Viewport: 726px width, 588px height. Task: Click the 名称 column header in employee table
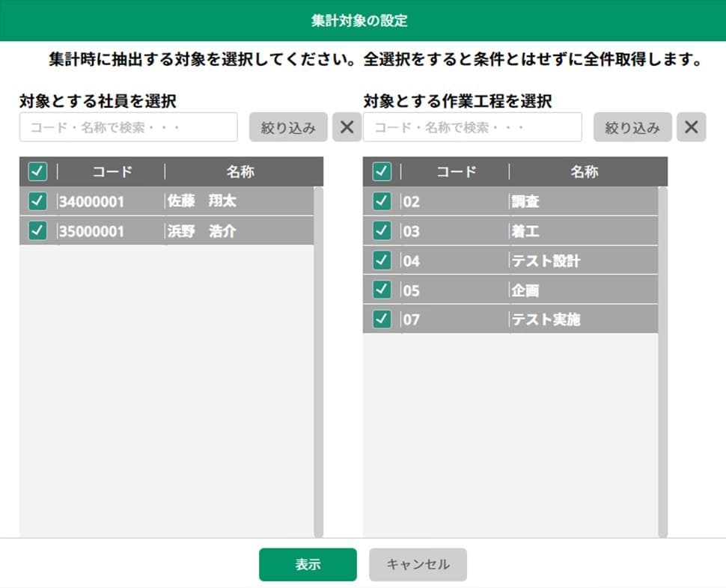(240, 172)
